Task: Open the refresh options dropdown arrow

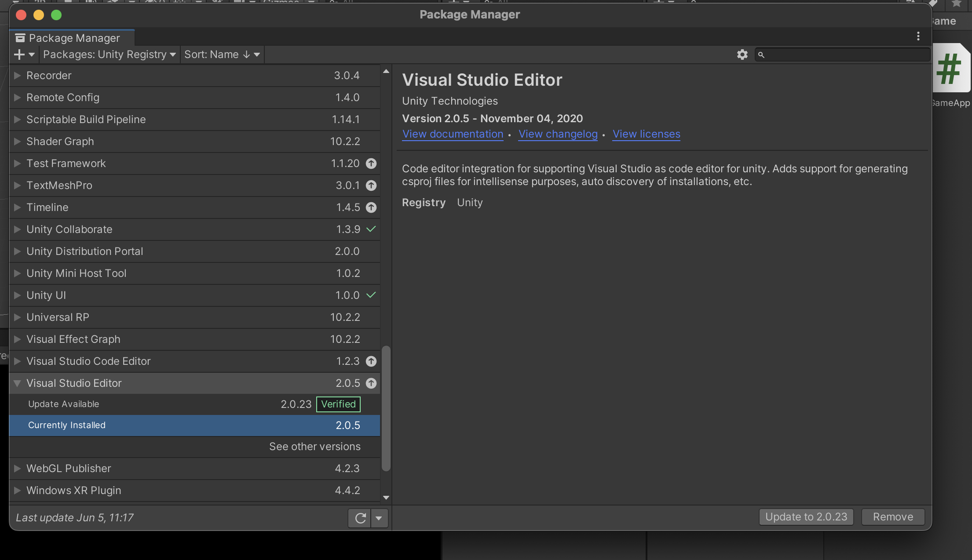Action: (x=379, y=518)
